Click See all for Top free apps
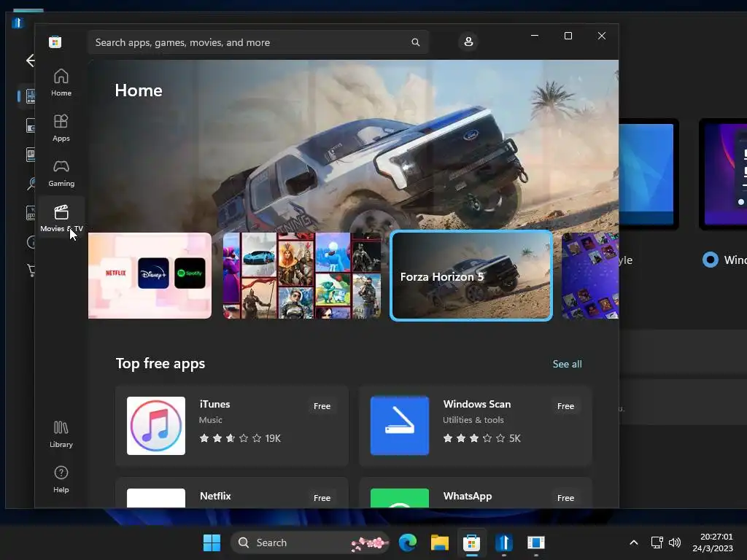 pos(567,364)
